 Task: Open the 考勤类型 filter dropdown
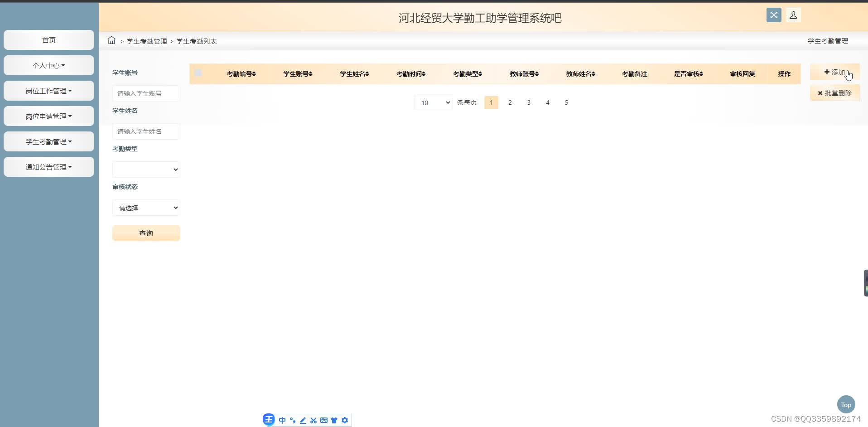coord(146,170)
